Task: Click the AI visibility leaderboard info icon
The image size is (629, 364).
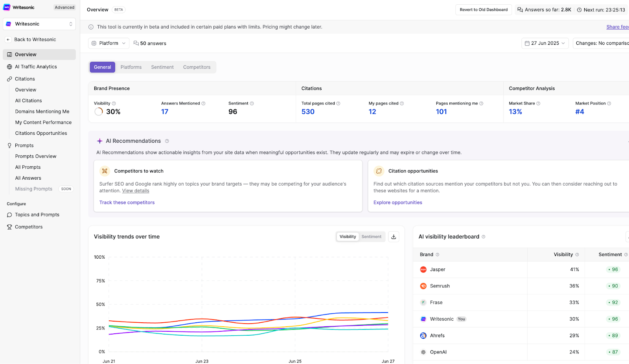Action: 484,237
